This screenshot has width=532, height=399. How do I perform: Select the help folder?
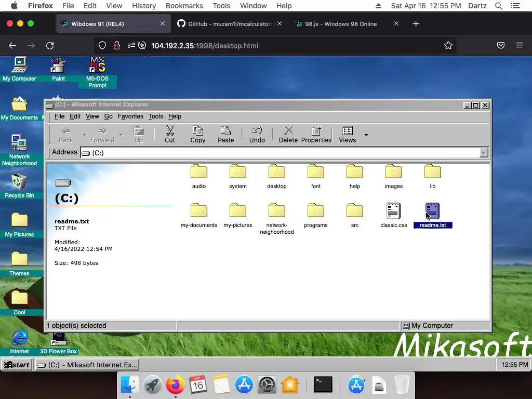pyautogui.click(x=355, y=177)
